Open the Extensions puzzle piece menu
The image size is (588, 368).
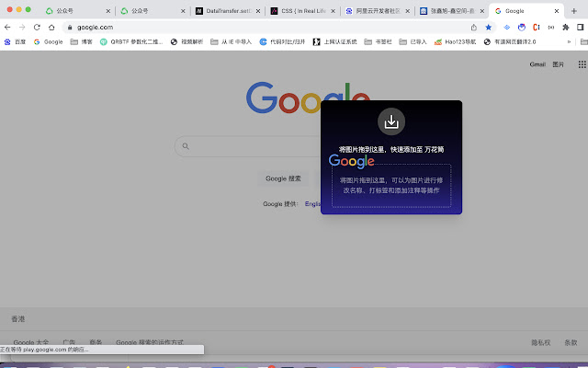pos(566,28)
